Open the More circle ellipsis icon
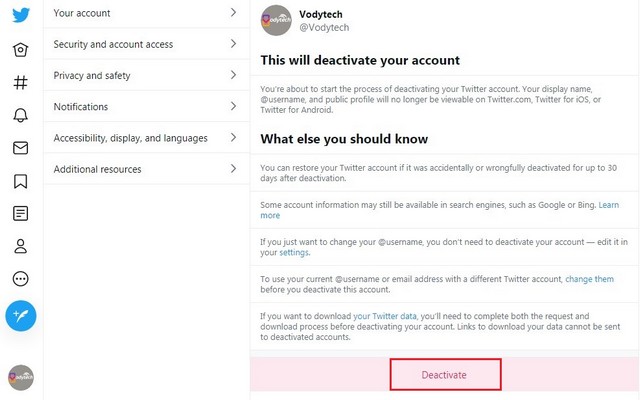 click(x=20, y=279)
